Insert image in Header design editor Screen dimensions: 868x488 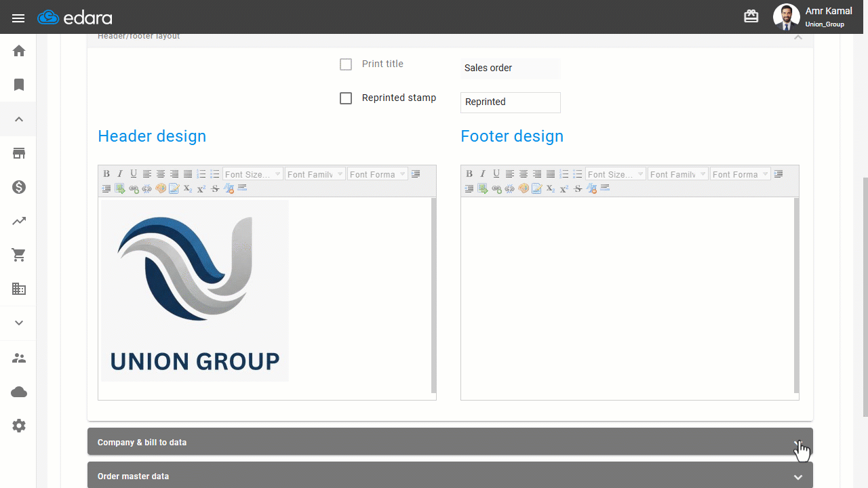pos(120,188)
